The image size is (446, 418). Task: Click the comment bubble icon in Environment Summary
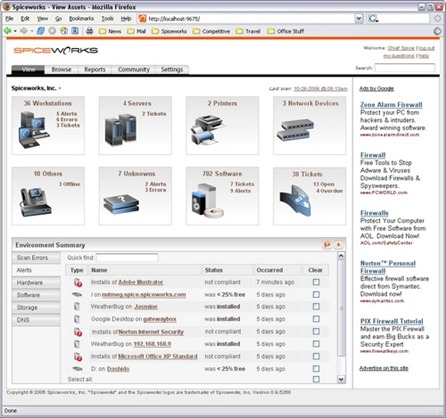tap(327, 245)
